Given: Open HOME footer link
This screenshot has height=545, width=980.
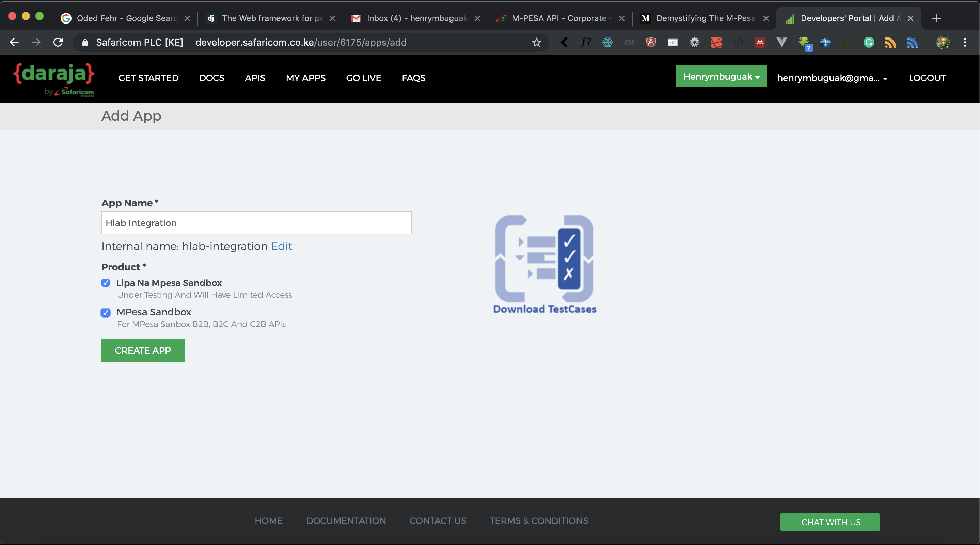Looking at the screenshot, I should coord(269,520).
